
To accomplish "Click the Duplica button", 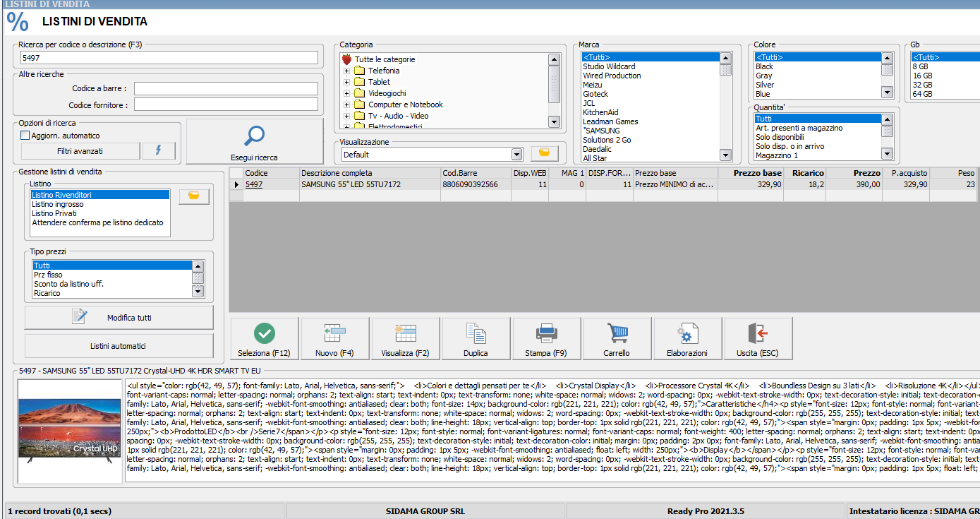I will tap(476, 339).
